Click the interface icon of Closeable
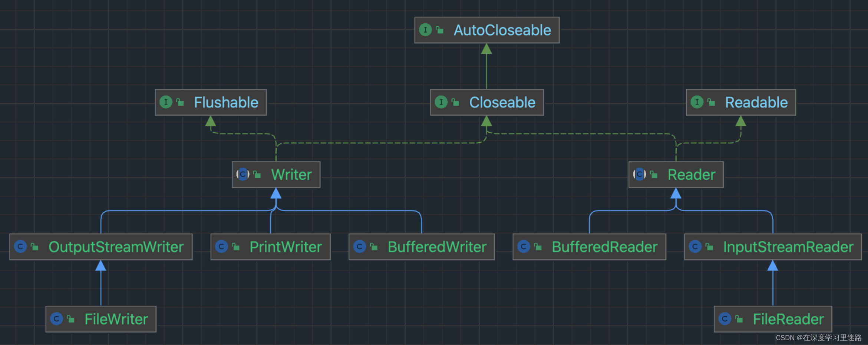The width and height of the screenshot is (868, 345). coord(441,102)
